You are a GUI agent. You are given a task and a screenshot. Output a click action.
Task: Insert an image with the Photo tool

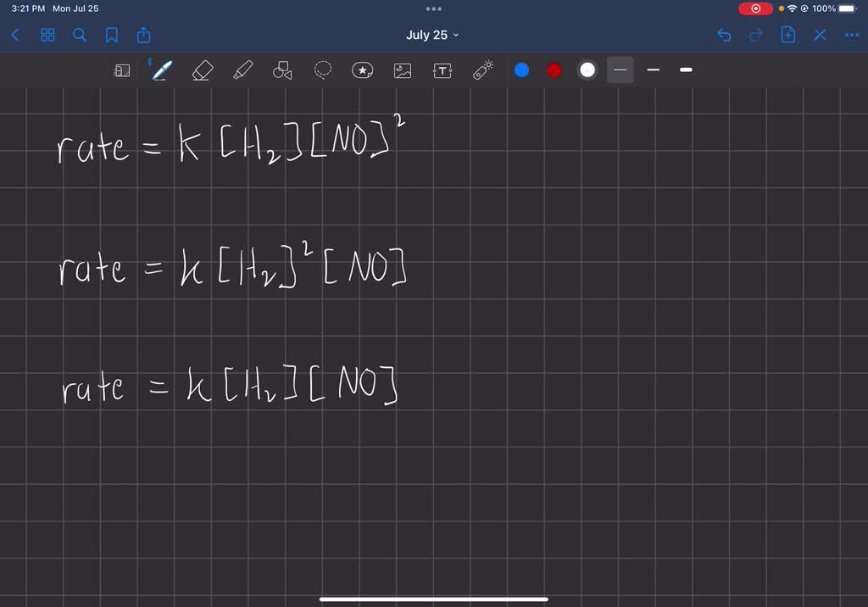(x=402, y=70)
